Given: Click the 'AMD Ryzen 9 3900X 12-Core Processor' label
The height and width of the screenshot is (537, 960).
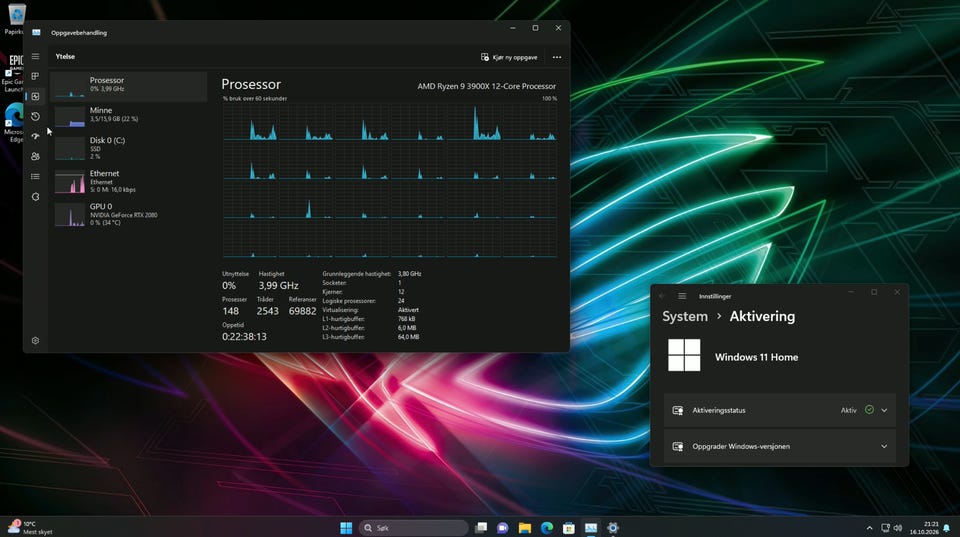Looking at the screenshot, I should [x=487, y=86].
